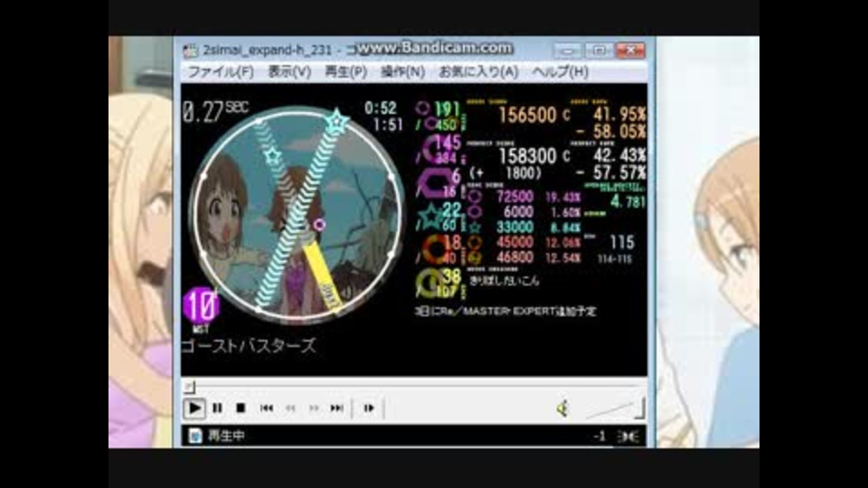Click the 42.43% rate value
The image size is (868, 488).
point(619,155)
